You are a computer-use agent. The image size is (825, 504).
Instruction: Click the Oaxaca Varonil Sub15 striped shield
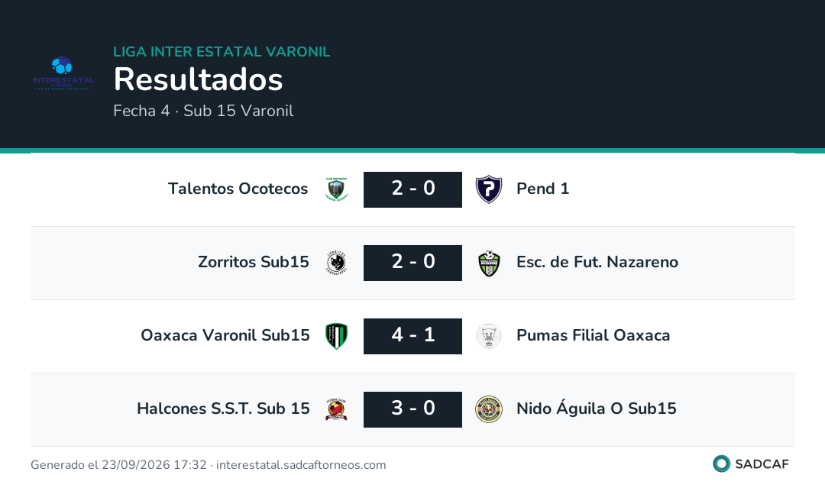click(x=336, y=336)
